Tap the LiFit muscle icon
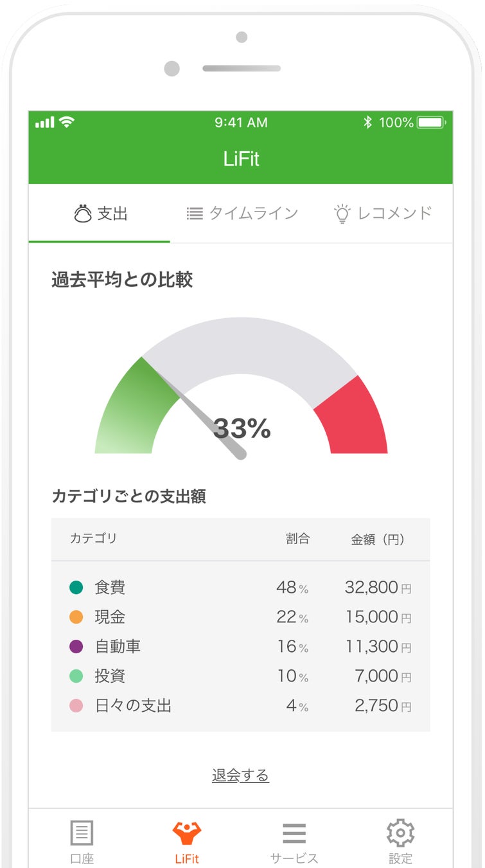The height and width of the screenshot is (868, 485). [187, 833]
